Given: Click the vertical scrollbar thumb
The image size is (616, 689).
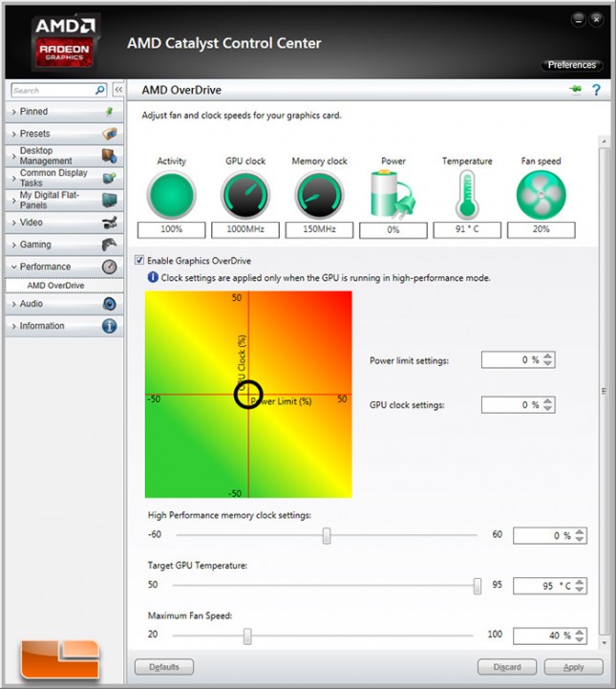Looking at the screenshot, I should click(605, 391).
